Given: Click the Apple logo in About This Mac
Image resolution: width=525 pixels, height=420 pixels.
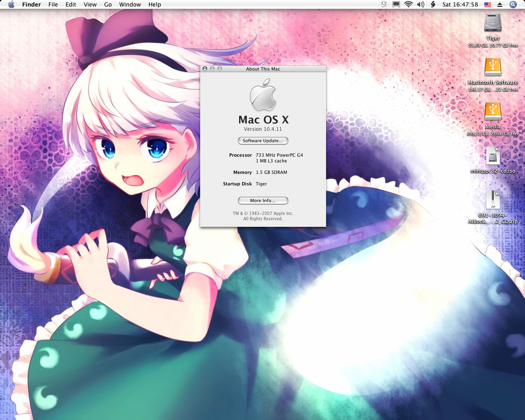Looking at the screenshot, I should [x=263, y=95].
